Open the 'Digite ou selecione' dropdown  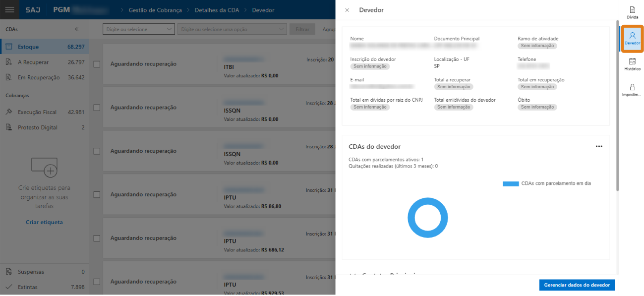(x=139, y=29)
